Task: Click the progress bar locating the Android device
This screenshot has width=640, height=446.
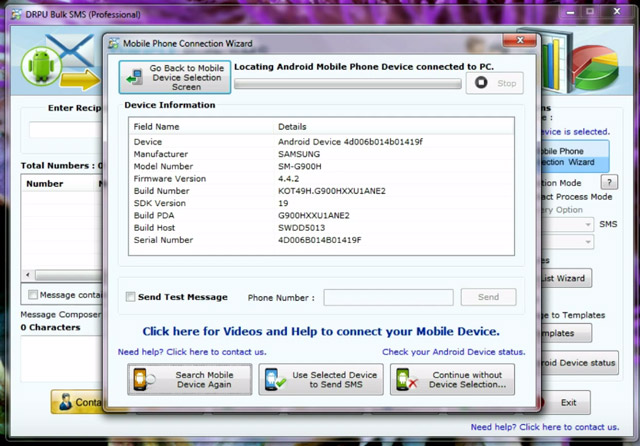Action: point(348,84)
